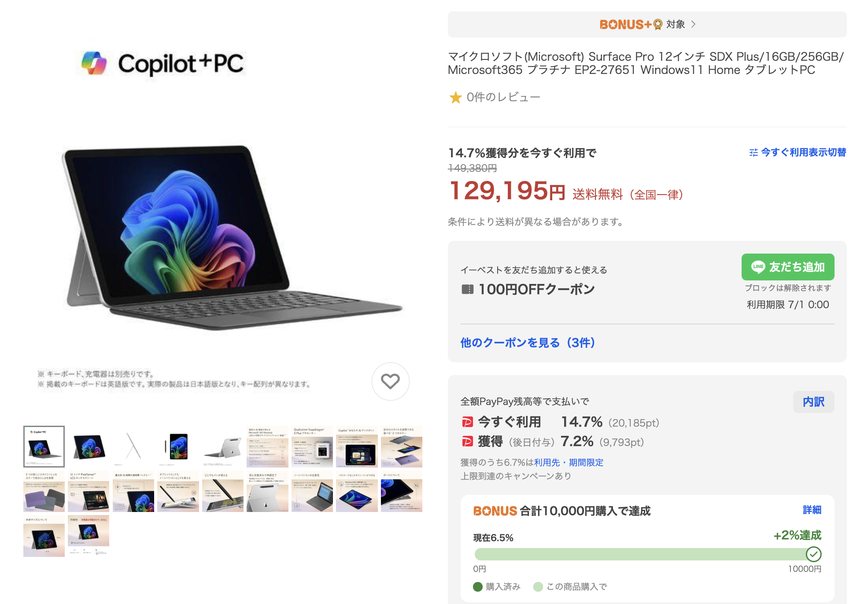
Task: Click the PayPay icon beside 今すぐ利用
Action: click(467, 422)
